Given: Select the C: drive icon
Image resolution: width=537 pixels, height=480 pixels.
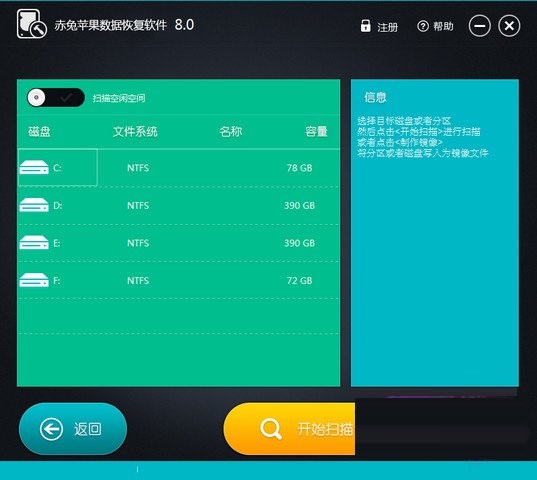Looking at the screenshot, I should (x=34, y=168).
